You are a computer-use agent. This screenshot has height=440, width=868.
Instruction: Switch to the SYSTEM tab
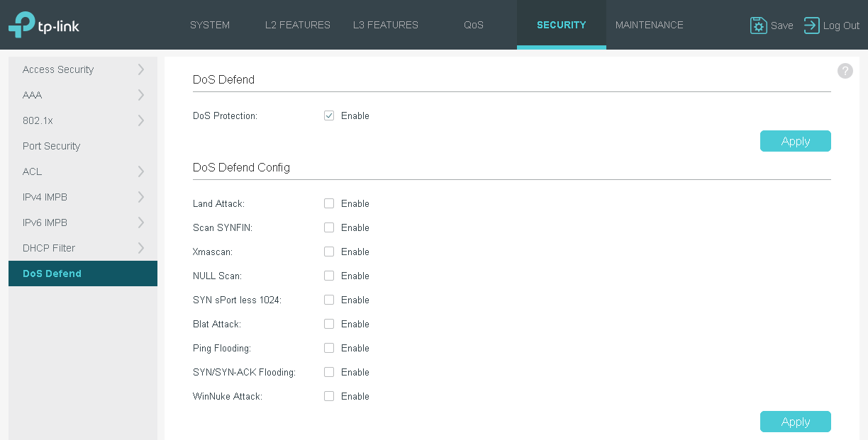coord(210,25)
